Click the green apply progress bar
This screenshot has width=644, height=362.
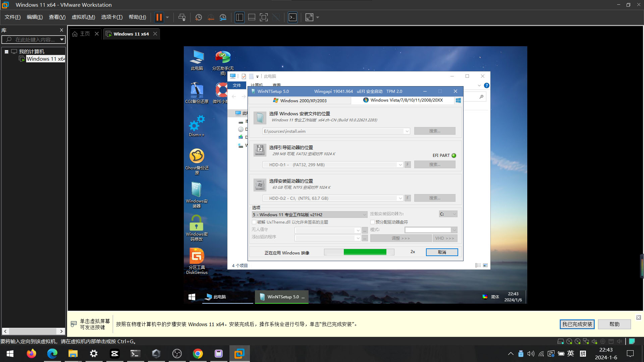pos(359,252)
